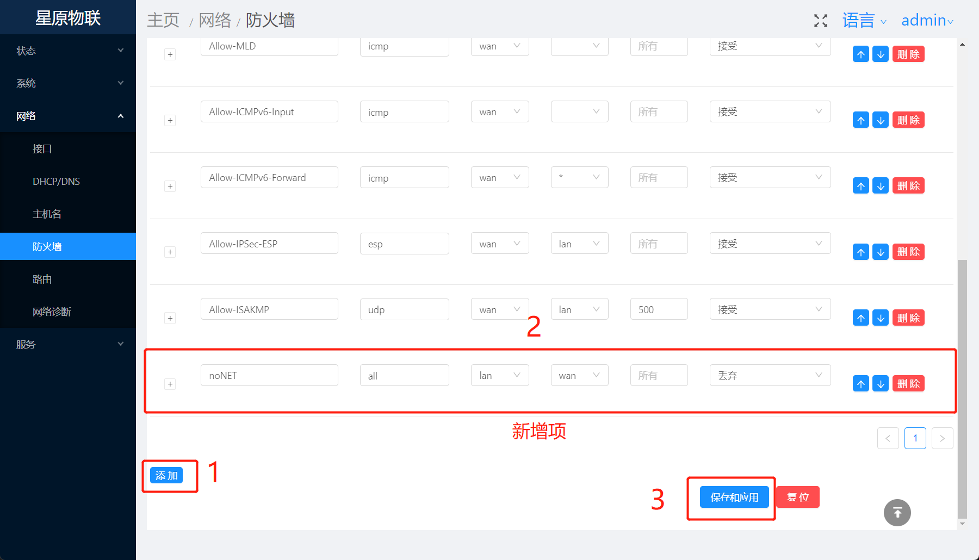This screenshot has width=979, height=560.
Task: Move Allow-ISAKMP rule up
Action: tap(861, 318)
